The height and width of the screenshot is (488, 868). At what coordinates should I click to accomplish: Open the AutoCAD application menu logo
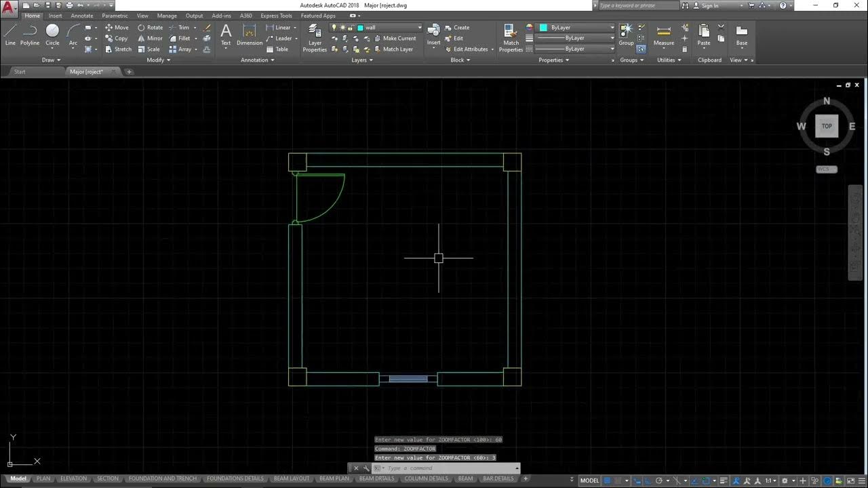[9, 9]
